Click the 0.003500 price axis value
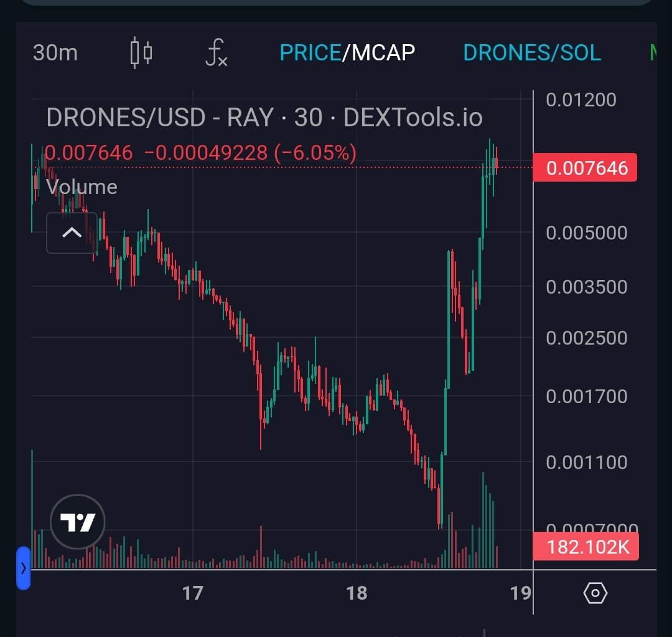 [587, 287]
